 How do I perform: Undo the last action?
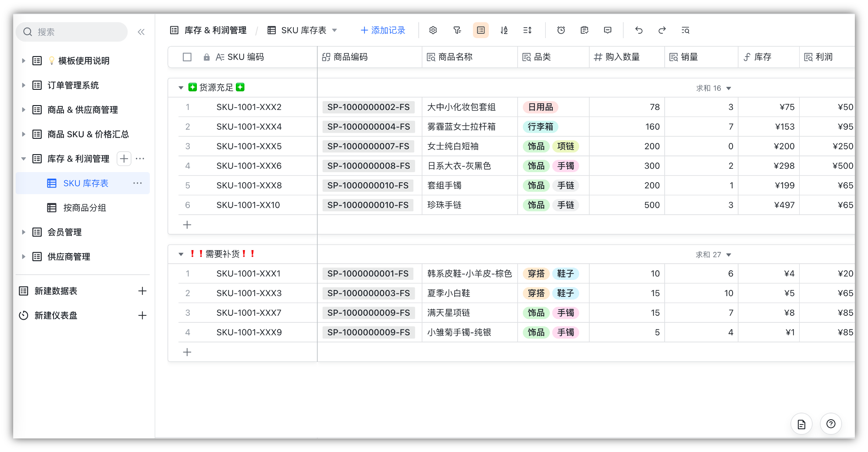point(639,30)
